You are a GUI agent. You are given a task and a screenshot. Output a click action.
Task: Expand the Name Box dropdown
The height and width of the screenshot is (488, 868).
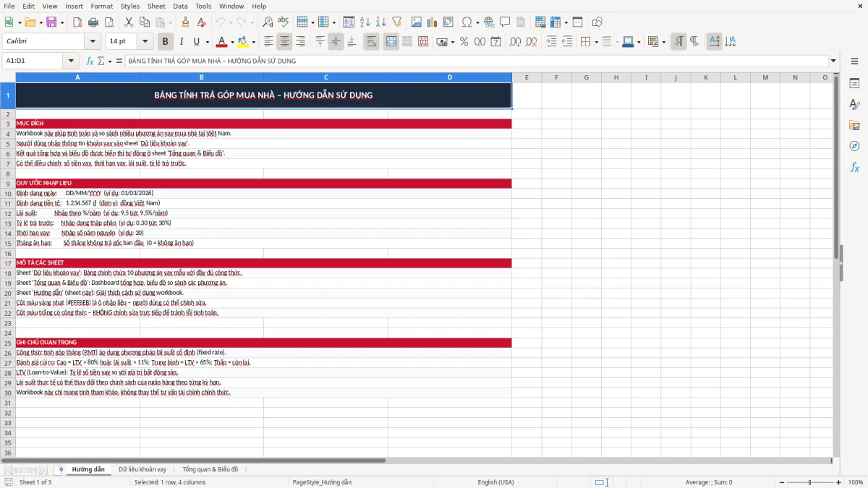[x=71, y=61]
